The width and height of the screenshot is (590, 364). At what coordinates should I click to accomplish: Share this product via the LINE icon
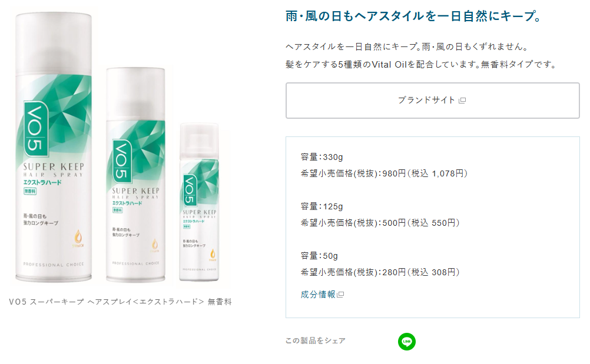(x=407, y=342)
